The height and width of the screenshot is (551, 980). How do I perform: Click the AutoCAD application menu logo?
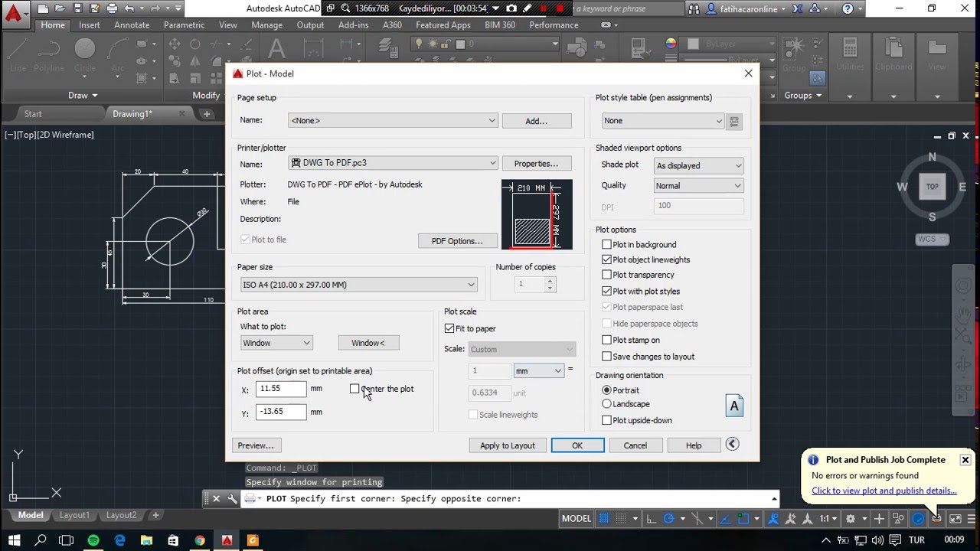[14, 12]
